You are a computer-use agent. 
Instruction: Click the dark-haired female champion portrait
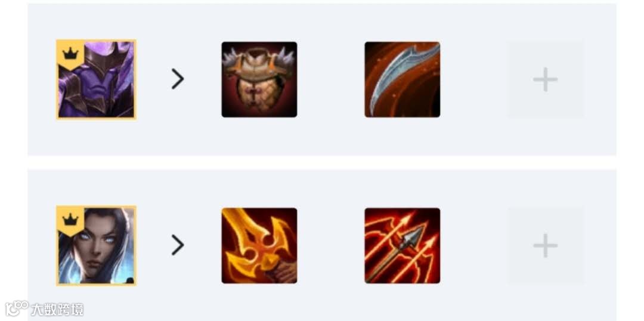click(96, 245)
